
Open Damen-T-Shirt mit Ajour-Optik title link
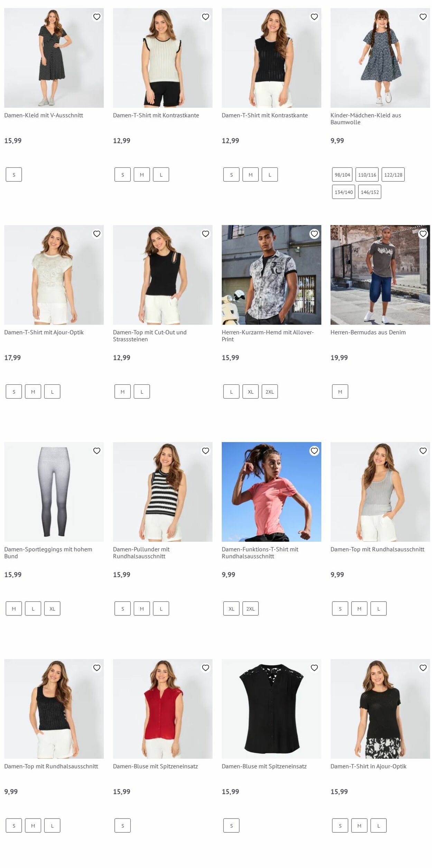[44, 332]
